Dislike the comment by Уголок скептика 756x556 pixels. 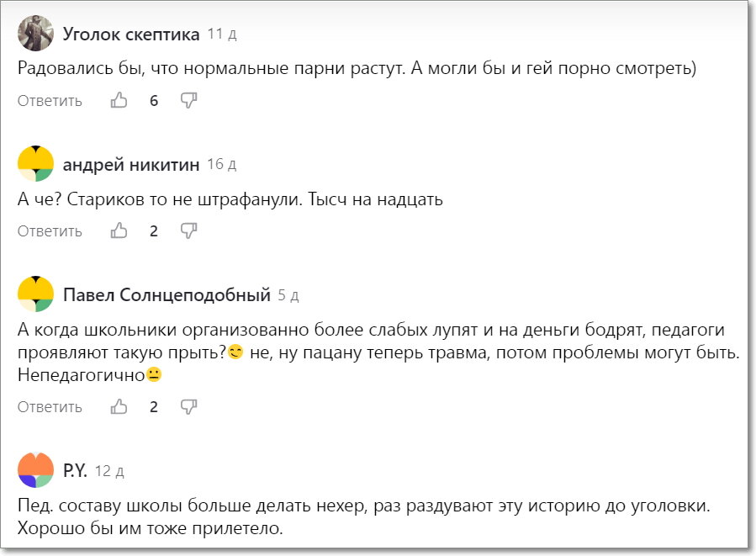[189, 100]
